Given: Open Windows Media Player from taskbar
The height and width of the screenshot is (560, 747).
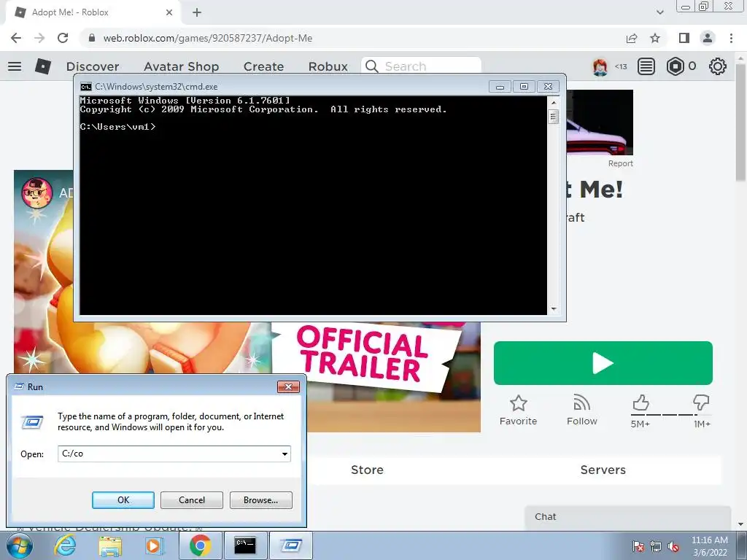Looking at the screenshot, I should pos(153,545).
